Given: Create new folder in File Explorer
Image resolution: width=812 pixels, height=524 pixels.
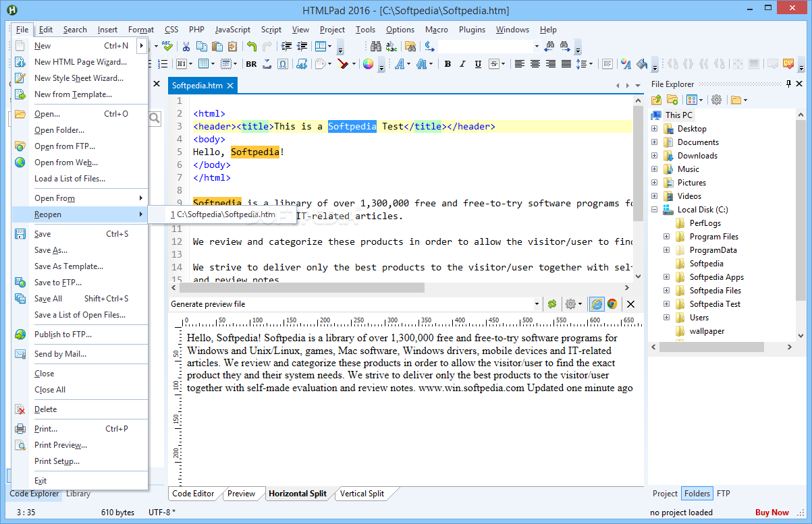Looking at the screenshot, I should [672, 100].
